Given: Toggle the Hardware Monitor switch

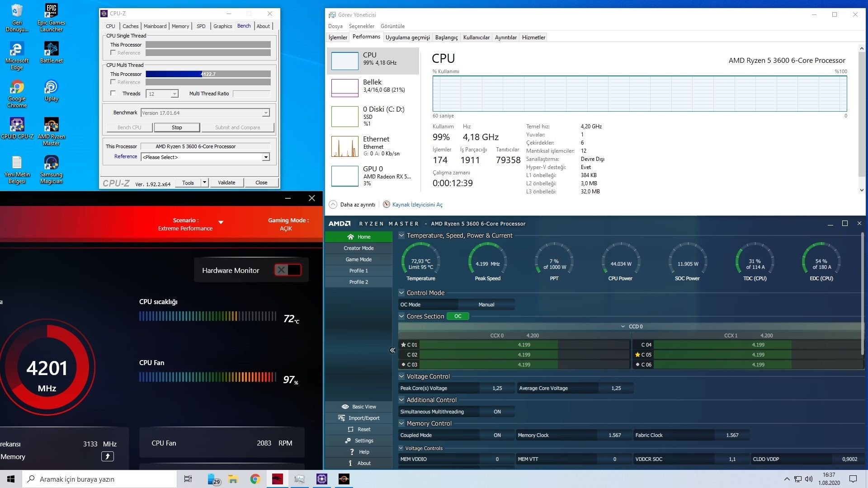Looking at the screenshot, I should tap(288, 270).
